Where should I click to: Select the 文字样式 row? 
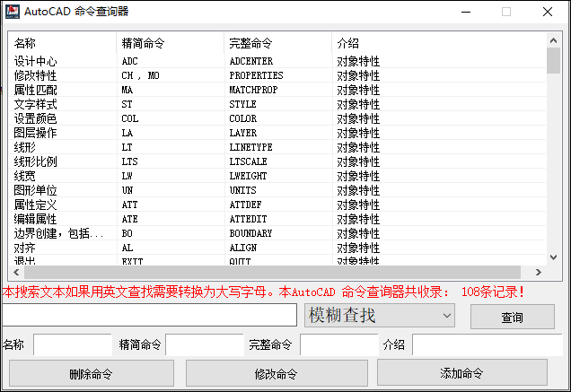pyautogui.click(x=277, y=104)
